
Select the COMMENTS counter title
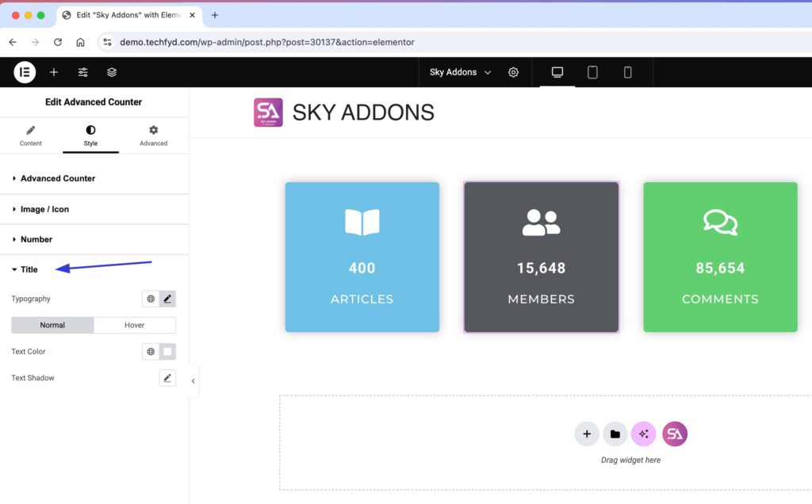720,299
